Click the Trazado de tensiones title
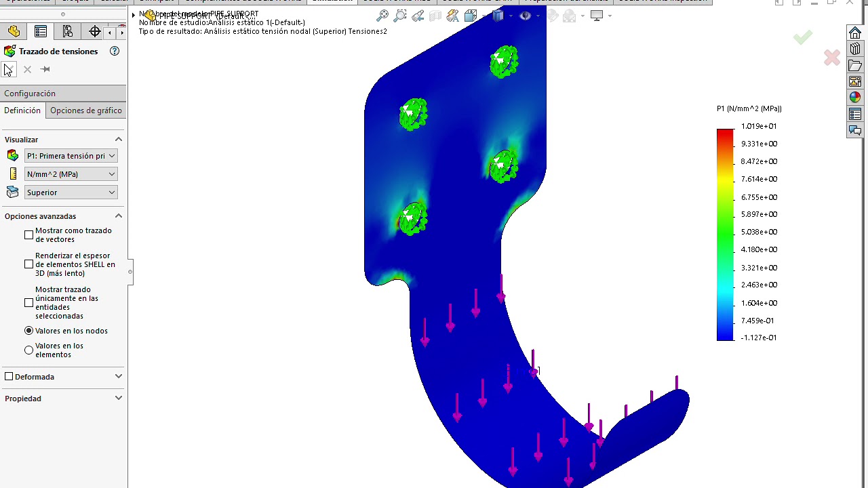The width and height of the screenshot is (868, 488). 58,52
